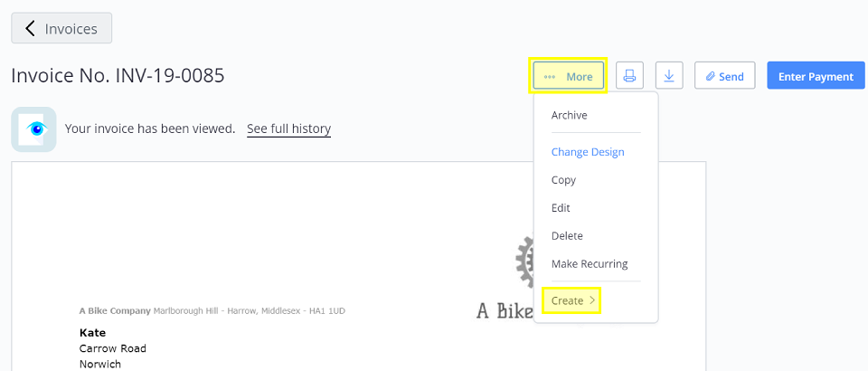
Task: Choose Change Design option
Action: (588, 152)
